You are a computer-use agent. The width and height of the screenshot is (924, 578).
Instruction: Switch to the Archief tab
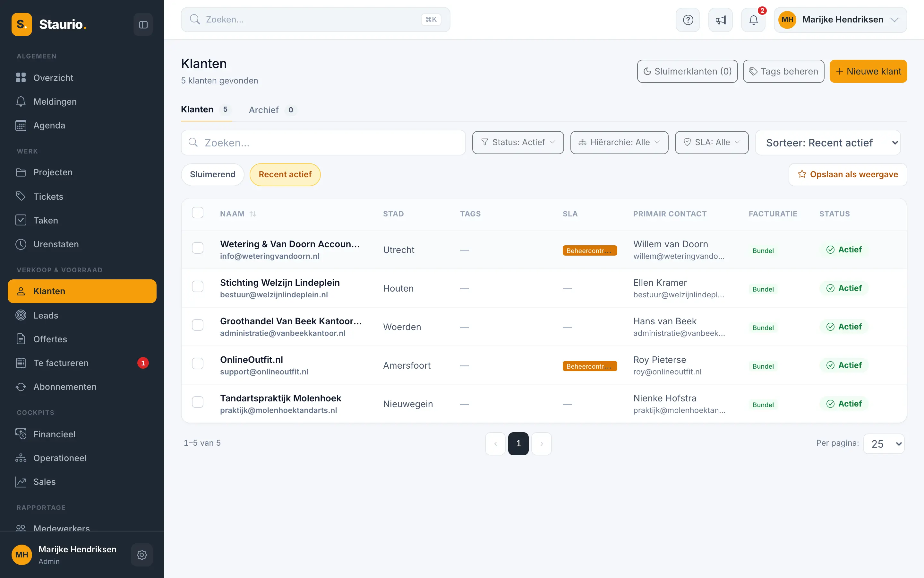click(273, 110)
